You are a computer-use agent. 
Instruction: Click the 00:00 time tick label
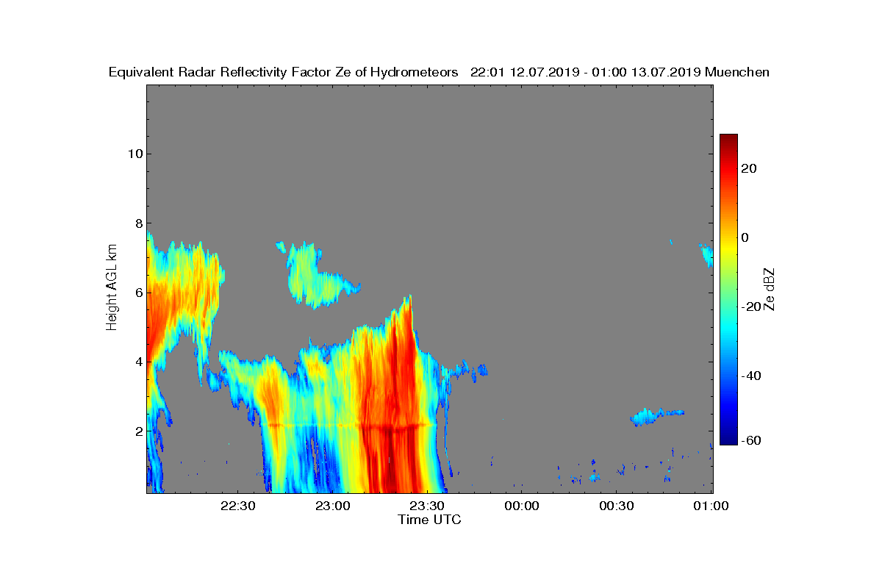point(522,506)
